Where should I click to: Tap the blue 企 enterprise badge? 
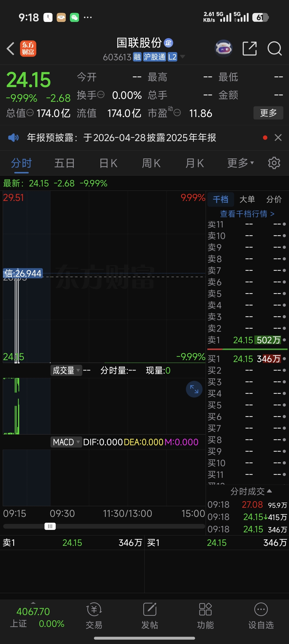tap(168, 43)
